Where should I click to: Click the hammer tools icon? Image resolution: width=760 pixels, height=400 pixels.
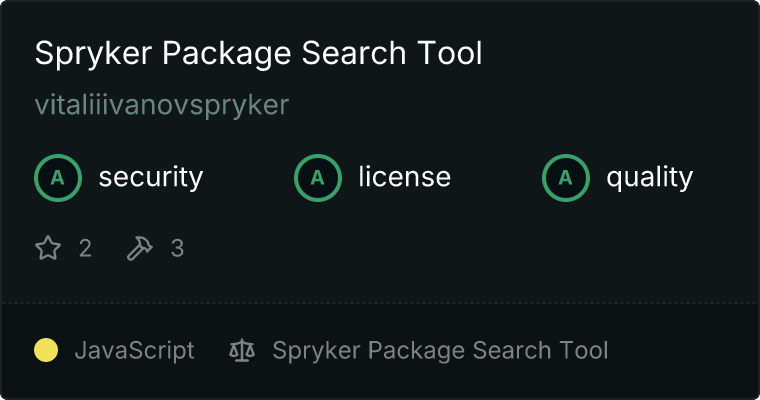tap(139, 248)
